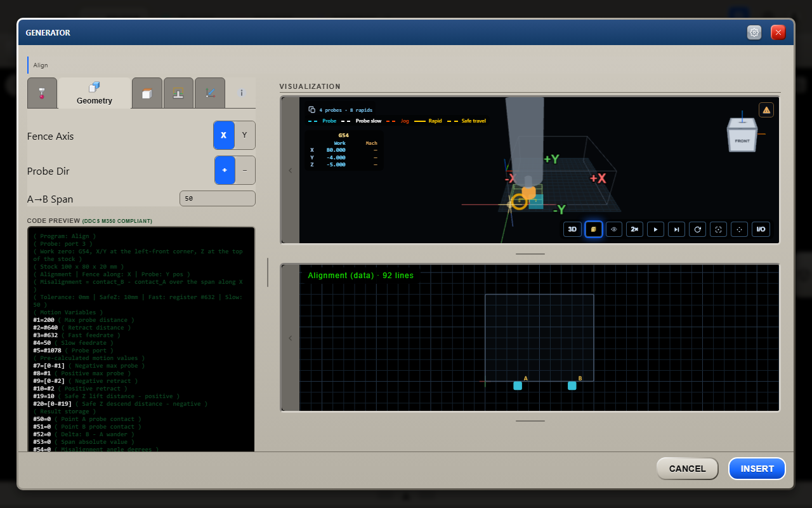Click the copy icon beside probes count
This screenshot has height=508, width=812.
[x=312, y=110]
